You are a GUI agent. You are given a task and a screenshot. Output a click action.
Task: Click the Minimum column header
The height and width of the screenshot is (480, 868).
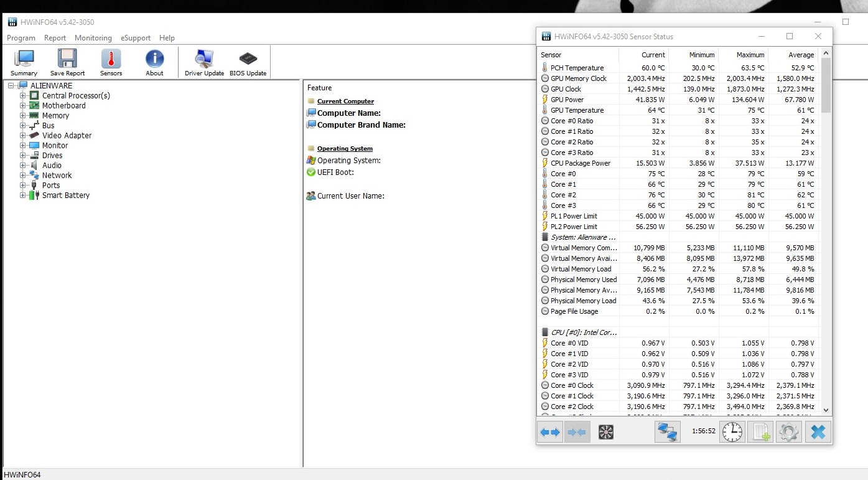pyautogui.click(x=693, y=55)
